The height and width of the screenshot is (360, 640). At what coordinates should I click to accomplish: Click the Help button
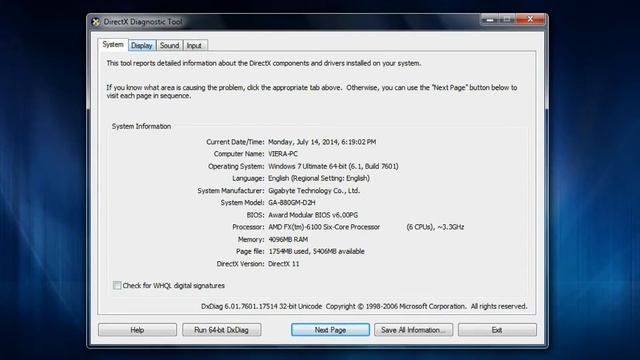(x=137, y=330)
